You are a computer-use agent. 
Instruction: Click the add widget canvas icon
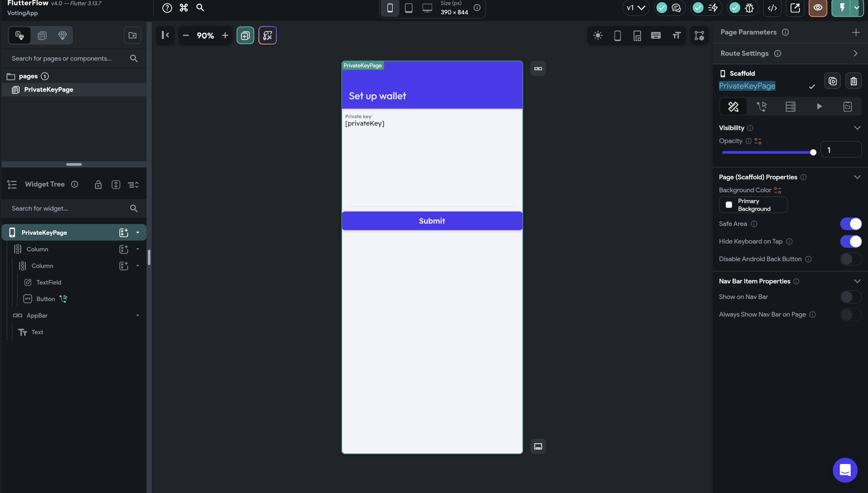245,35
